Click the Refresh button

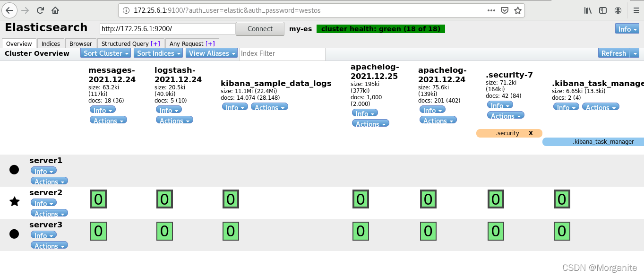(x=614, y=53)
